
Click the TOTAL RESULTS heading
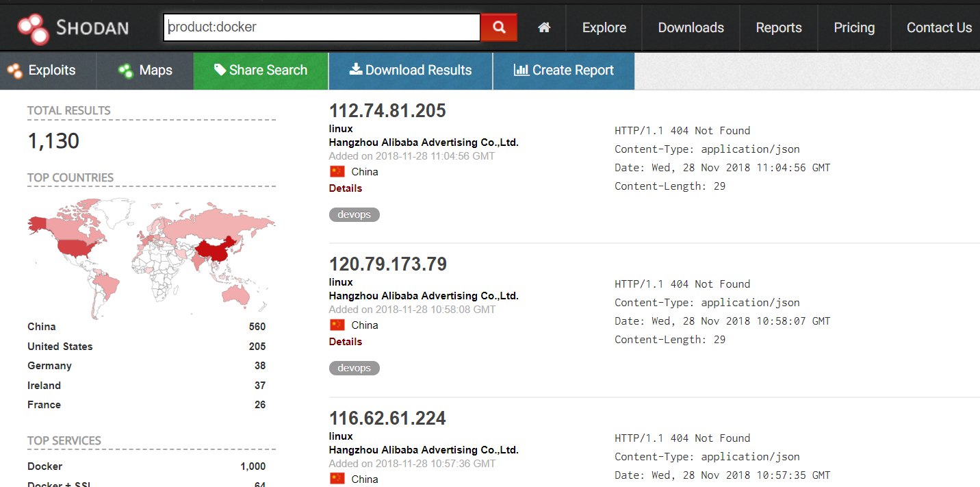69,110
